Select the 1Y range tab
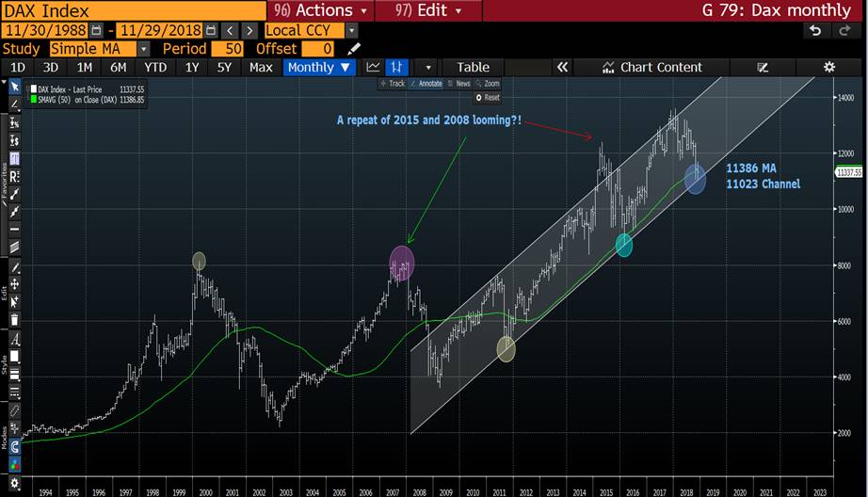 [x=191, y=67]
